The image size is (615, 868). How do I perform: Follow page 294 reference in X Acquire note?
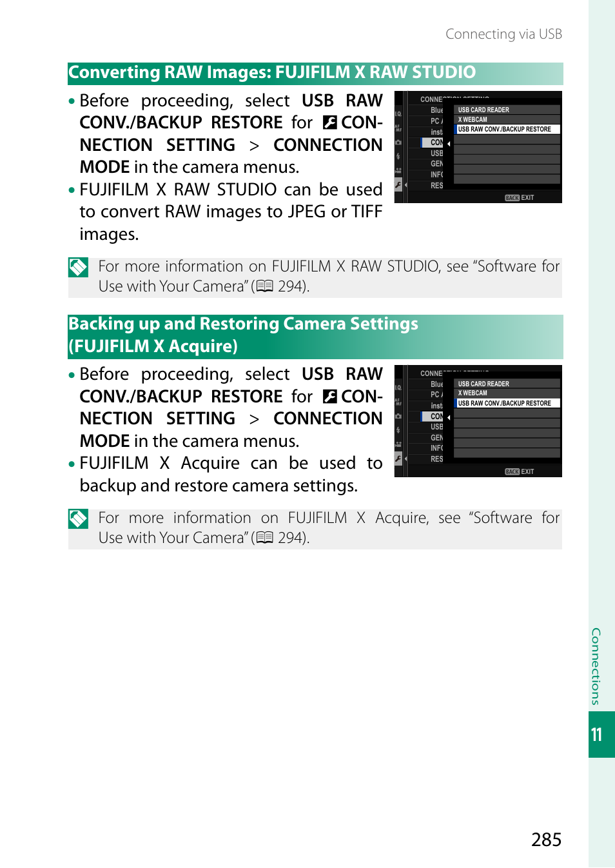click(x=291, y=538)
